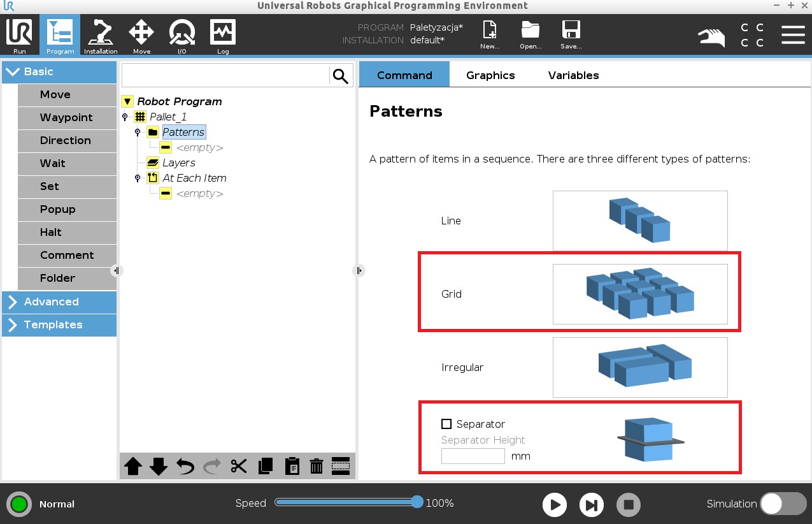Viewport: 812px width, 524px height.
Task: Collapse the left command sidebar handle
Action: pyautogui.click(x=116, y=271)
